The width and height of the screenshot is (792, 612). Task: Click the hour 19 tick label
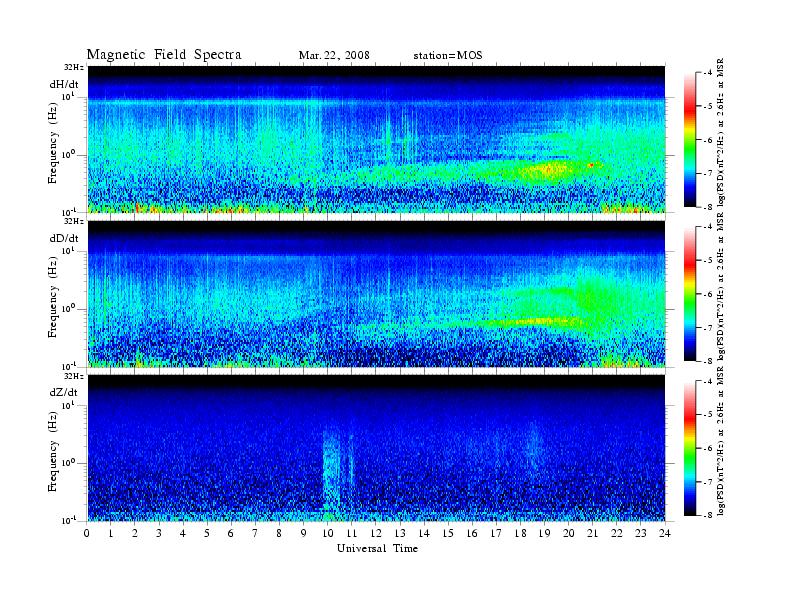(x=544, y=533)
